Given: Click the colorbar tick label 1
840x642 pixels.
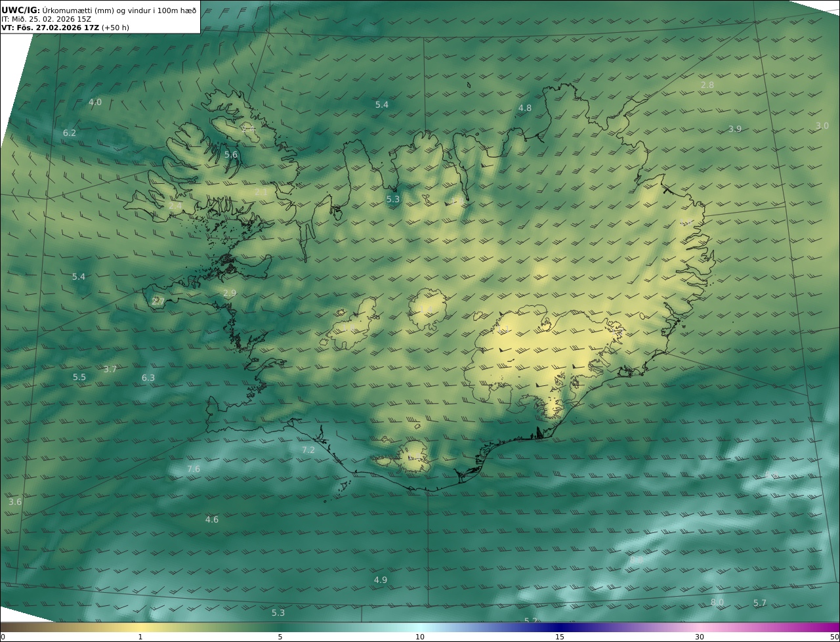Looking at the screenshot, I should click(140, 637).
